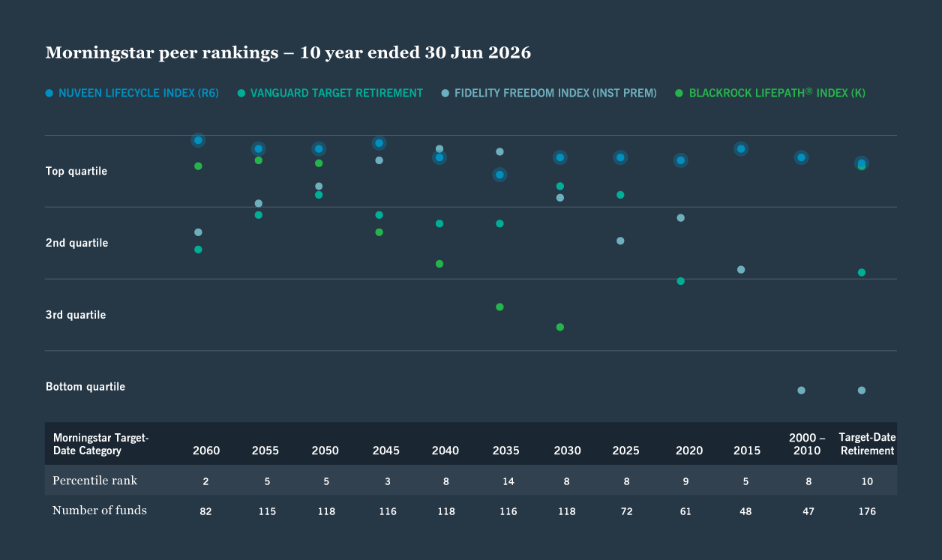Click number of funds value 82
This screenshot has height=560, width=942.
pos(206,511)
